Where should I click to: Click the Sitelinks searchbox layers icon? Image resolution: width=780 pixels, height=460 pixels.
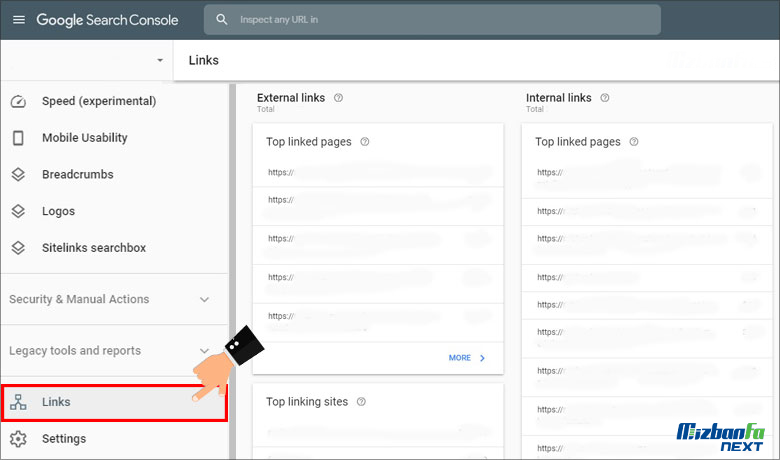coord(18,248)
